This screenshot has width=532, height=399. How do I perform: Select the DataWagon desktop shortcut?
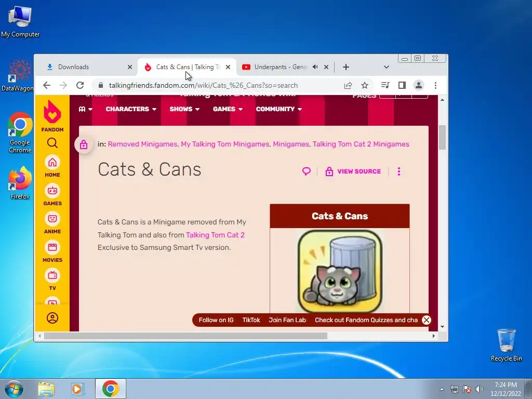tap(17, 76)
